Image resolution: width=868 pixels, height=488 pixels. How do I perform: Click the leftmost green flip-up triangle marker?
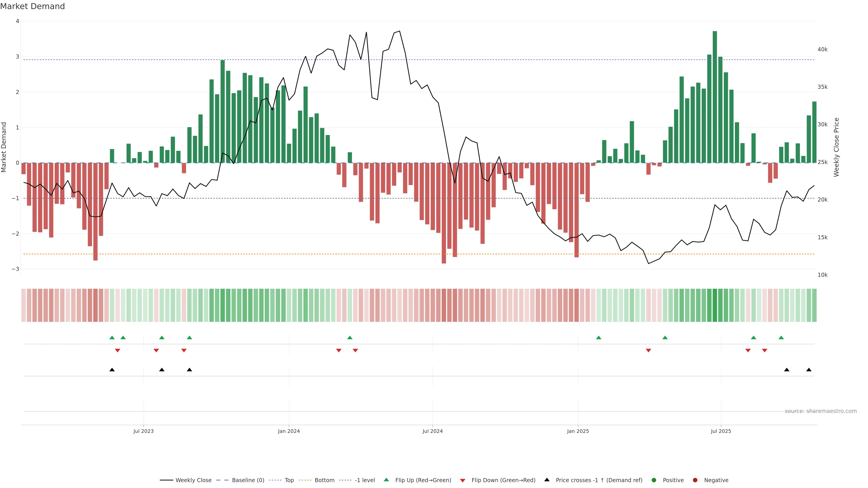112,338
